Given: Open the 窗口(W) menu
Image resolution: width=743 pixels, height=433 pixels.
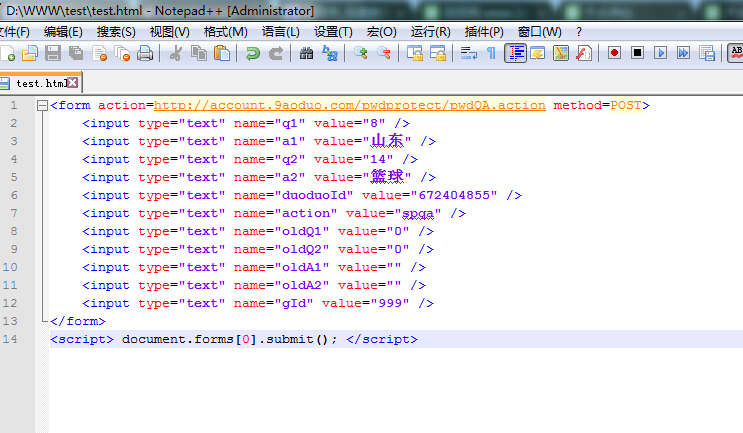Looking at the screenshot, I should point(539,32).
